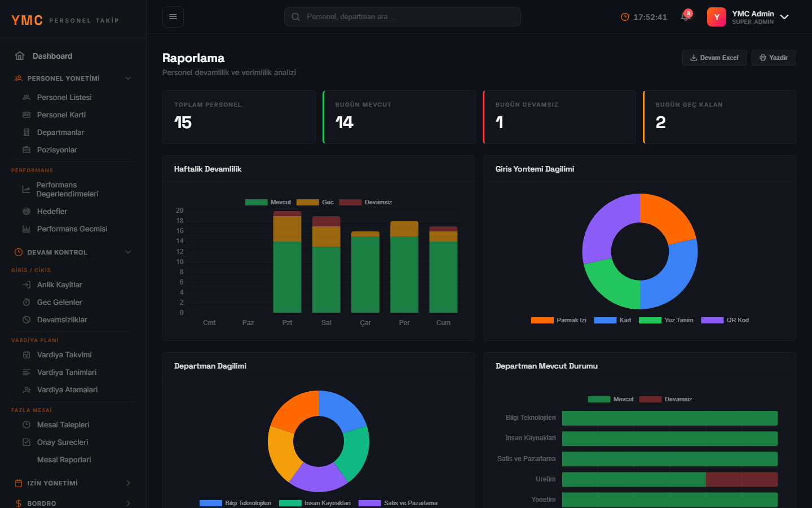Click the Pozisyonlar briefcase icon
The image size is (812, 508).
(27, 150)
